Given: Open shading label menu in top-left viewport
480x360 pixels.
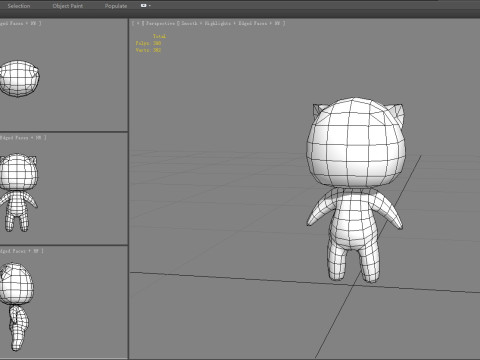Looking at the screenshot, I should (x=20, y=23).
